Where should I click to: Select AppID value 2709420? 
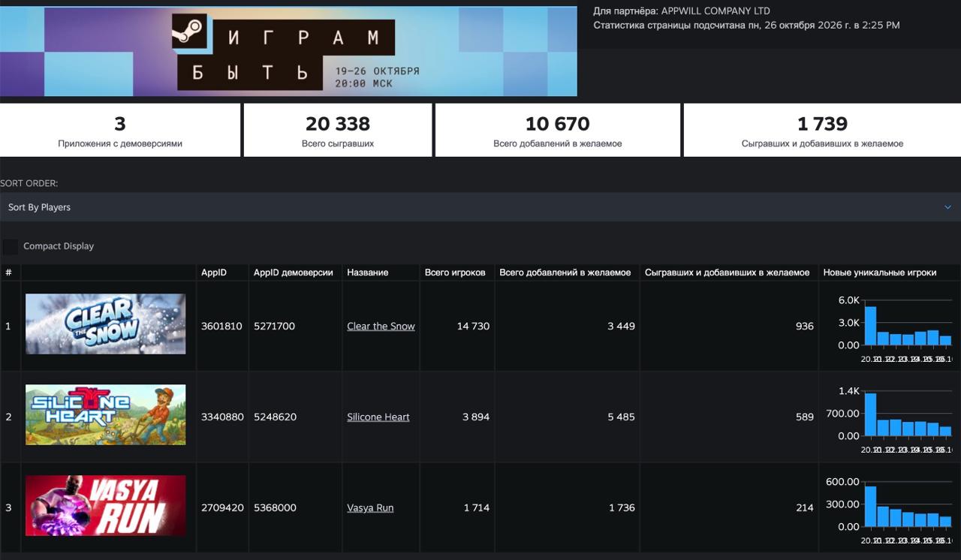(x=222, y=508)
